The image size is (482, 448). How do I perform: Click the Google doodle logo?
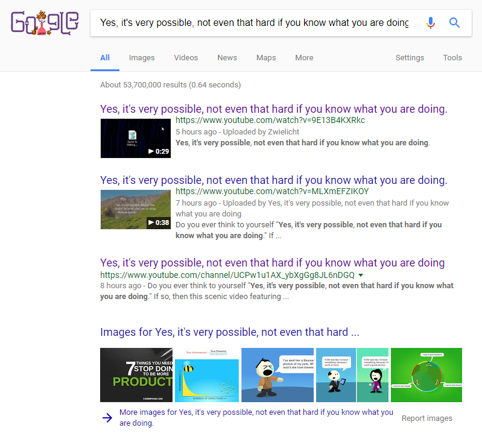coord(45,23)
